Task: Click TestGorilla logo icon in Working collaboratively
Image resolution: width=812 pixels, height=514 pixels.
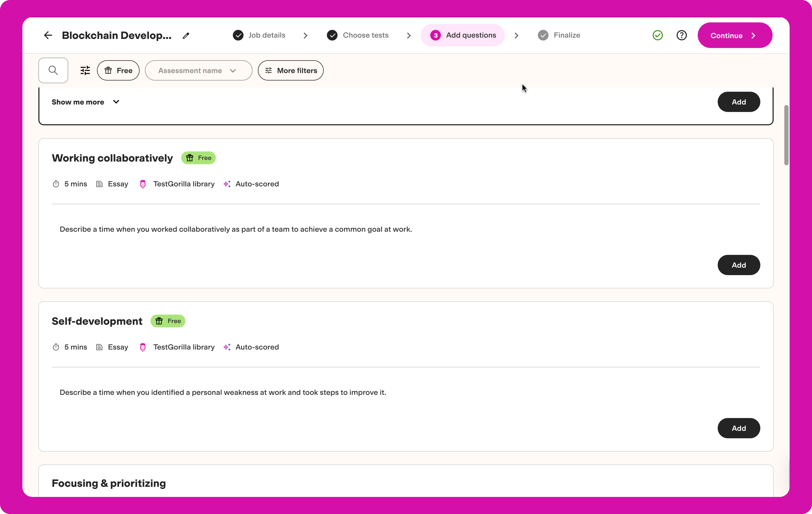Action: click(x=143, y=184)
